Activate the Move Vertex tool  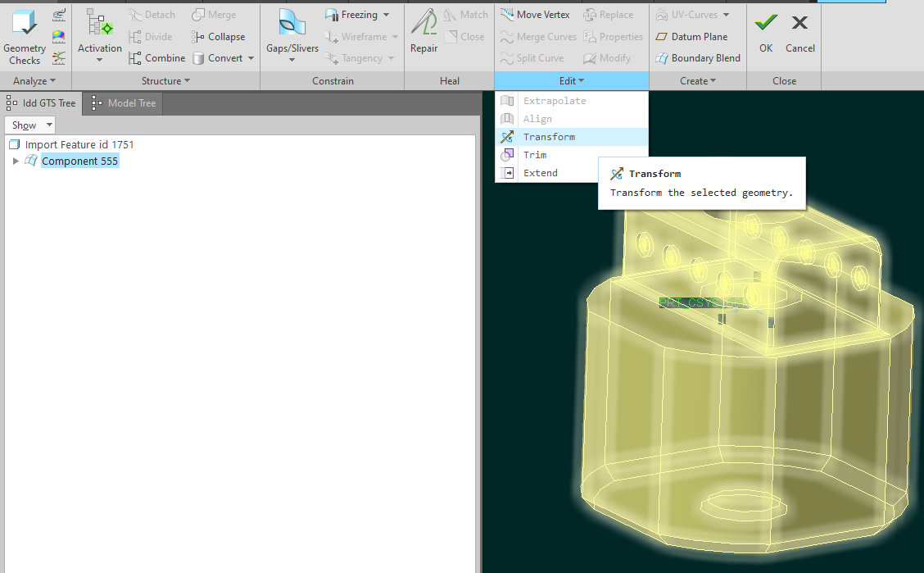pos(535,14)
